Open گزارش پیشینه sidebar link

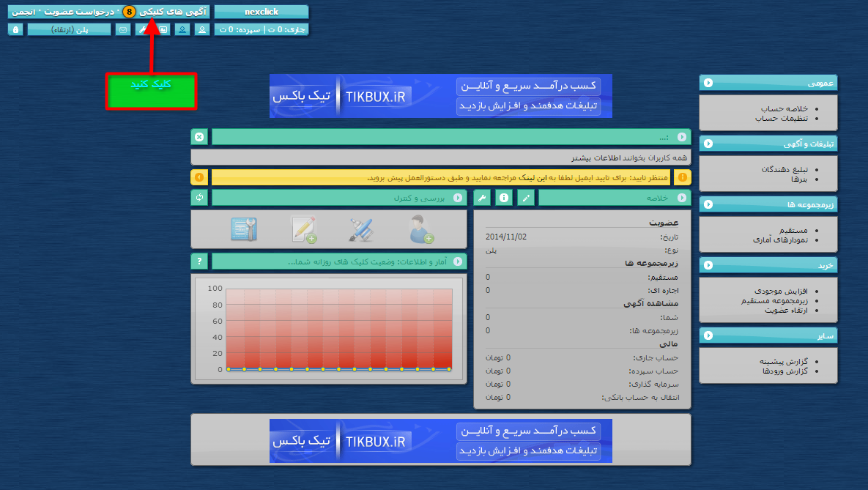pyautogui.click(x=784, y=361)
